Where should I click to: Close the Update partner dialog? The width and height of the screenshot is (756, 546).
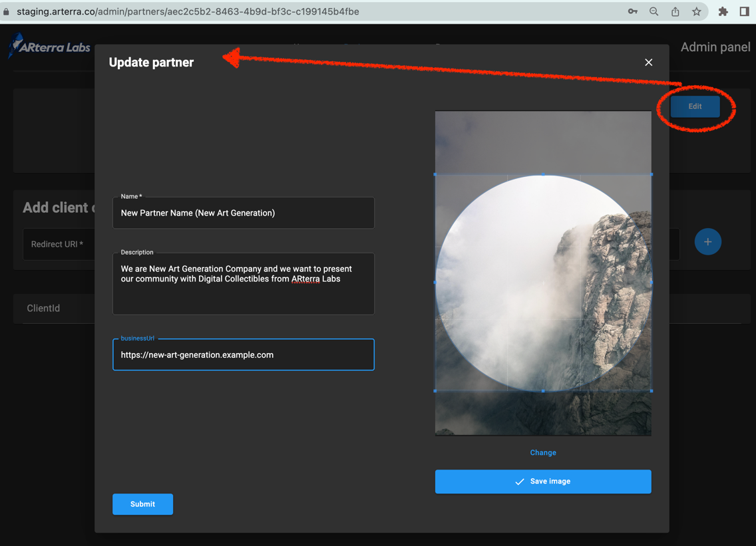point(648,63)
